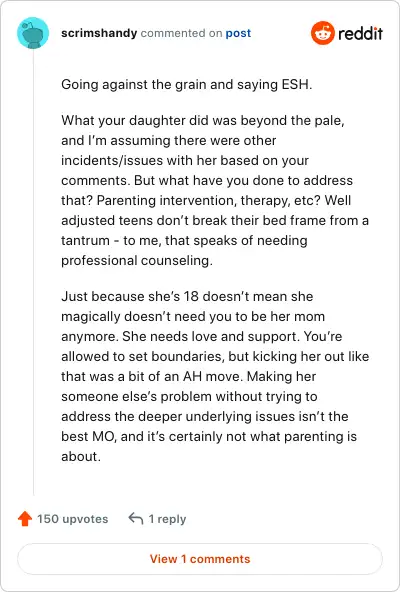Click the "Going against the grain" sentence

[187, 84]
